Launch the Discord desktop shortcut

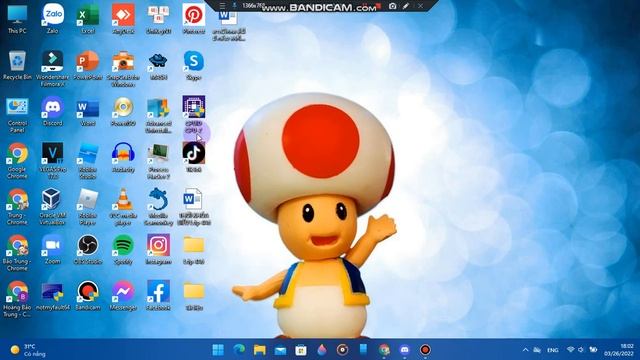(x=53, y=111)
